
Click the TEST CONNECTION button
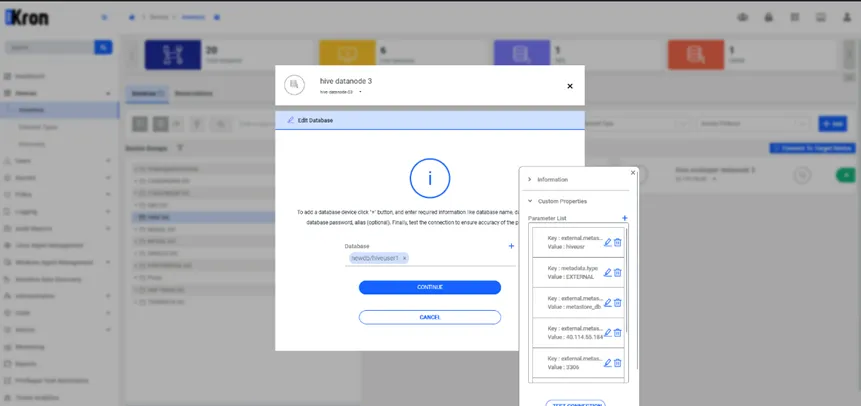pyautogui.click(x=575, y=403)
